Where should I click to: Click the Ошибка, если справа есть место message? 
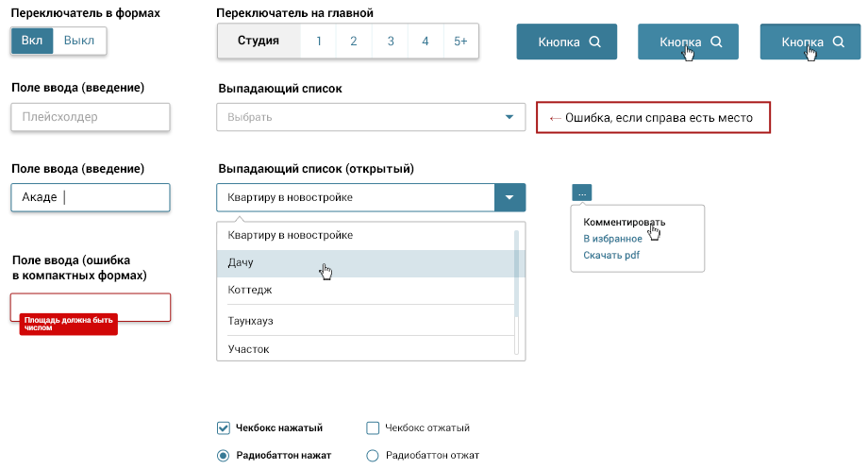coord(653,117)
